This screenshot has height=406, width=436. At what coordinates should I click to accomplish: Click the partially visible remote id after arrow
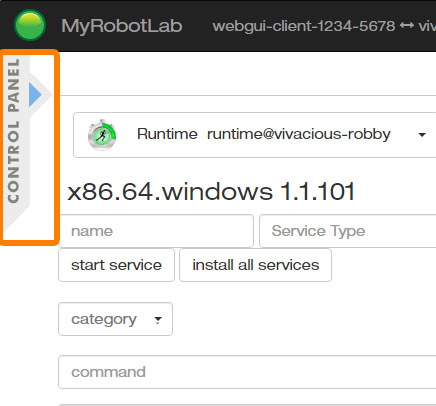click(427, 26)
